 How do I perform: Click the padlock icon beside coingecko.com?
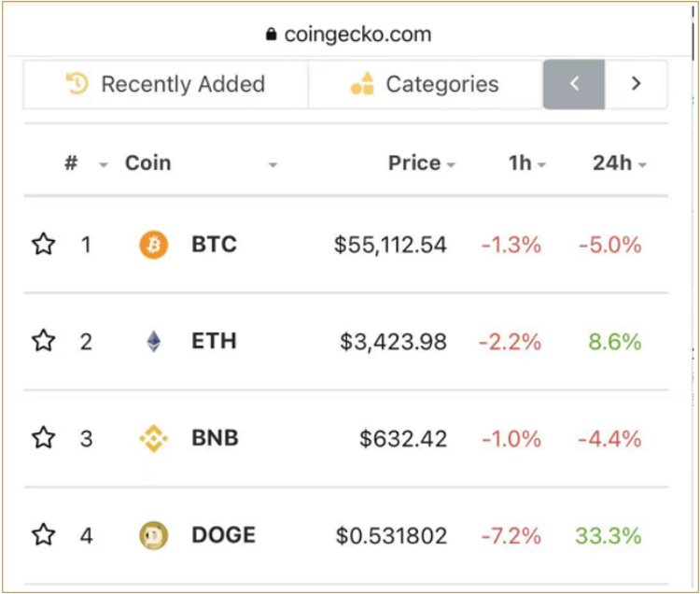[271, 34]
